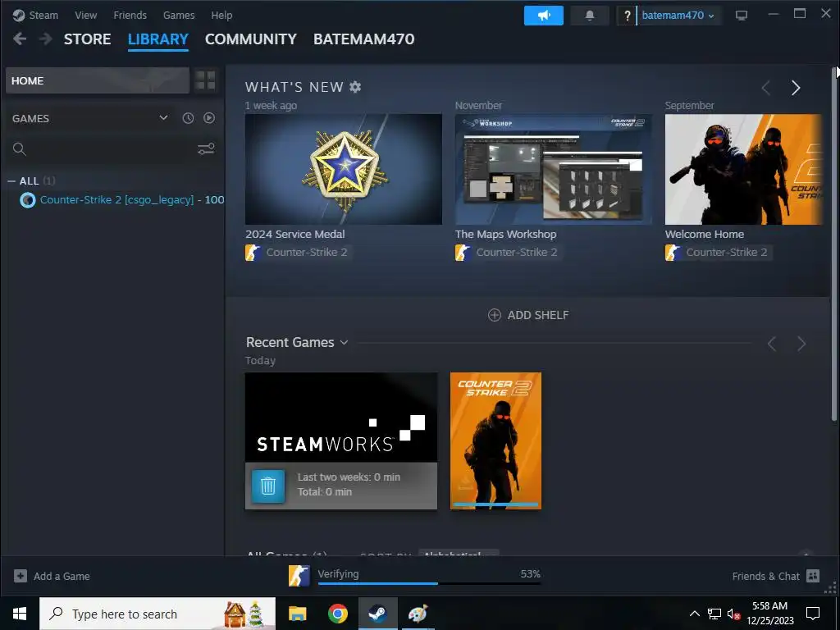Image resolution: width=840 pixels, height=630 pixels.
Task: Open the Recent Games shelf dropdown
Action: coord(344,342)
